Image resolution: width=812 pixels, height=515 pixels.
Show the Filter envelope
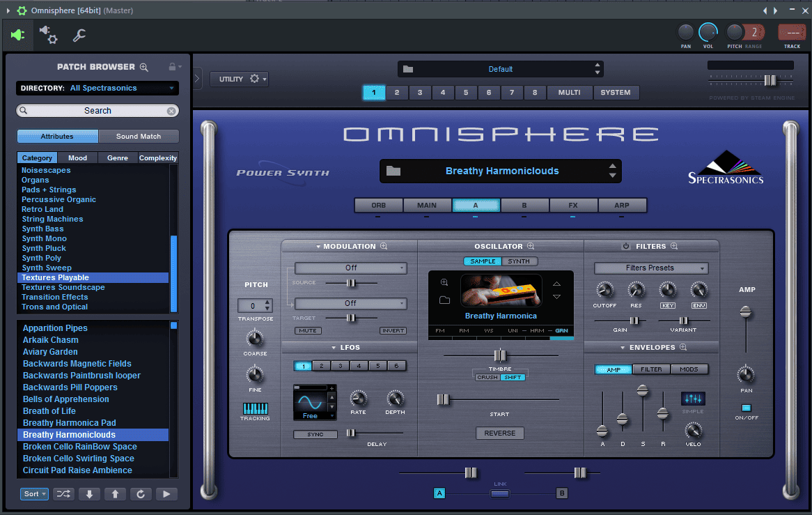(x=651, y=369)
